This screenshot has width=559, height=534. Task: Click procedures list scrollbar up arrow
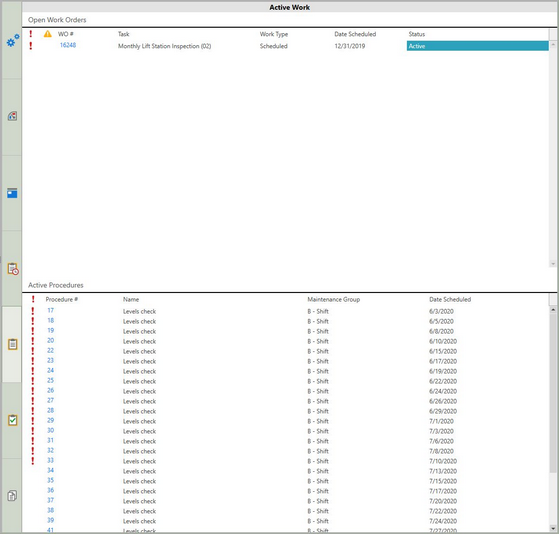(x=553, y=310)
